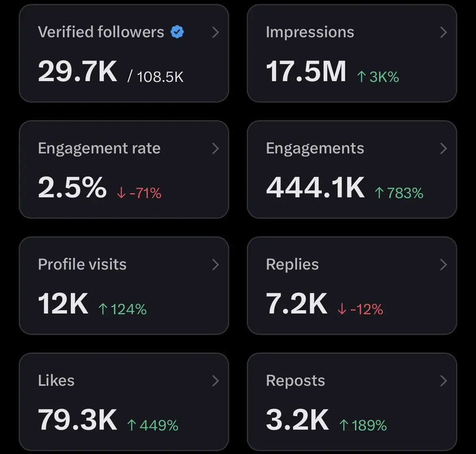Expand the Engagement rate card chevron
The image size is (476, 454).
pyautogui.click(x=215, y=149)
